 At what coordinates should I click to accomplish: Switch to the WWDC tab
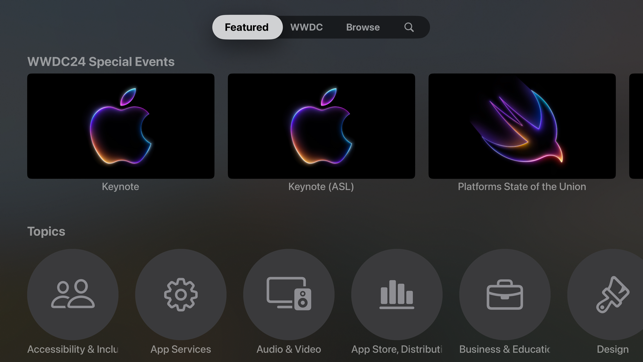(306, 27)
